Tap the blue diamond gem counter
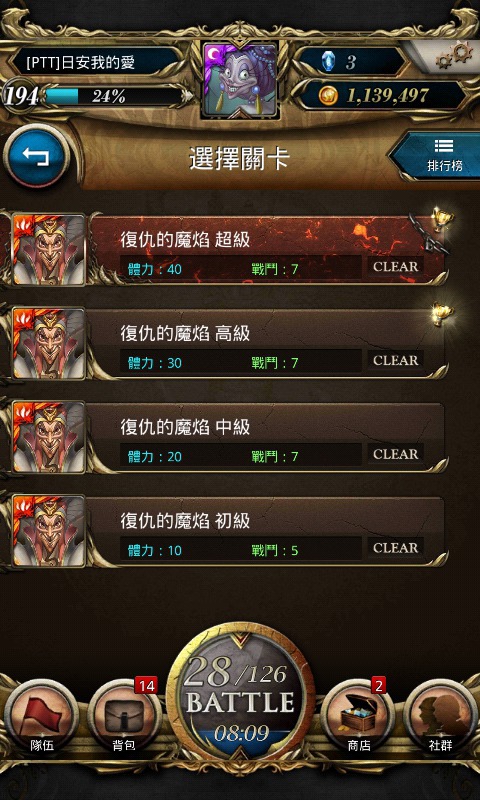 (x=351, y=62)
